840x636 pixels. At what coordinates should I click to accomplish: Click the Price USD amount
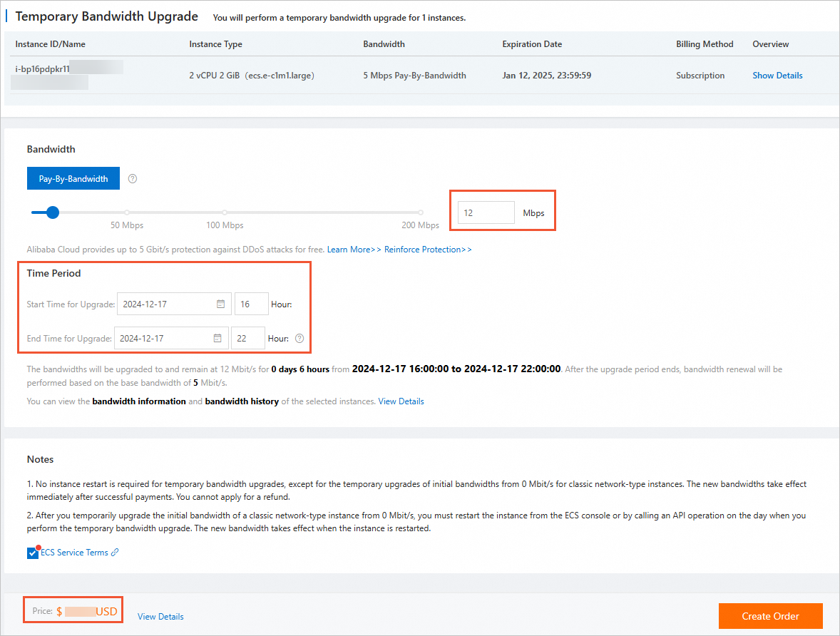[87, 611]
